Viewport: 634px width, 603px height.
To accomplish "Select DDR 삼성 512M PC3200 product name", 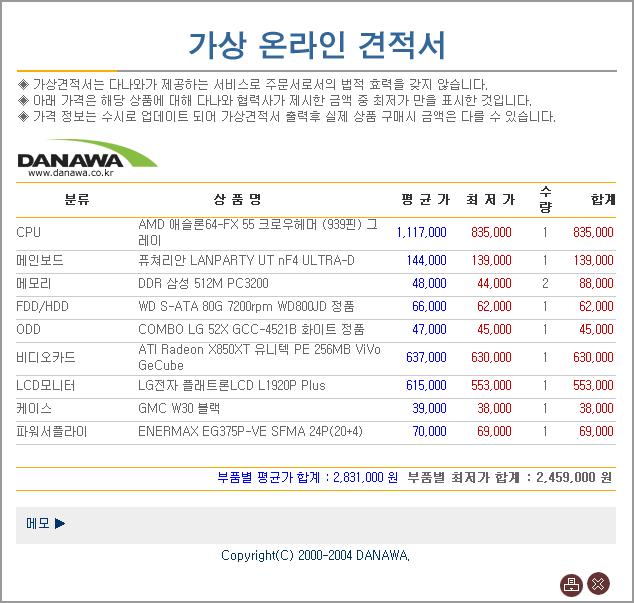I will pyautogui.click(x=203, y=284).
